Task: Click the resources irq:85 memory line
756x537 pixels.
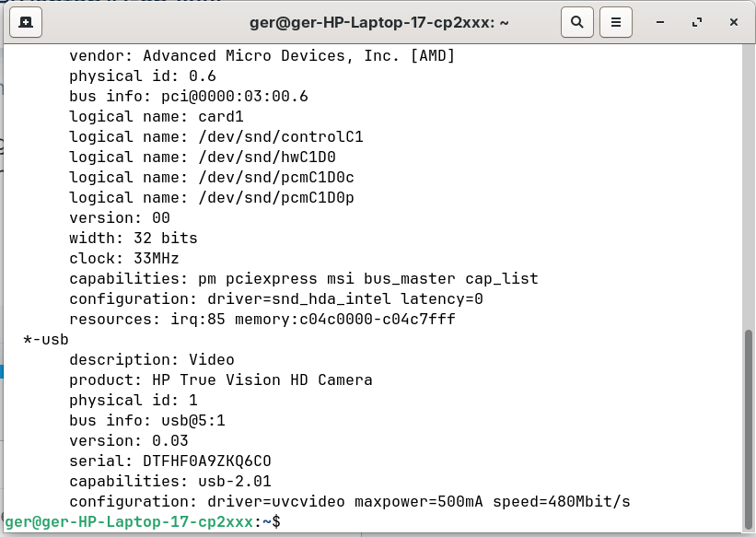Action: click(262, 320)
